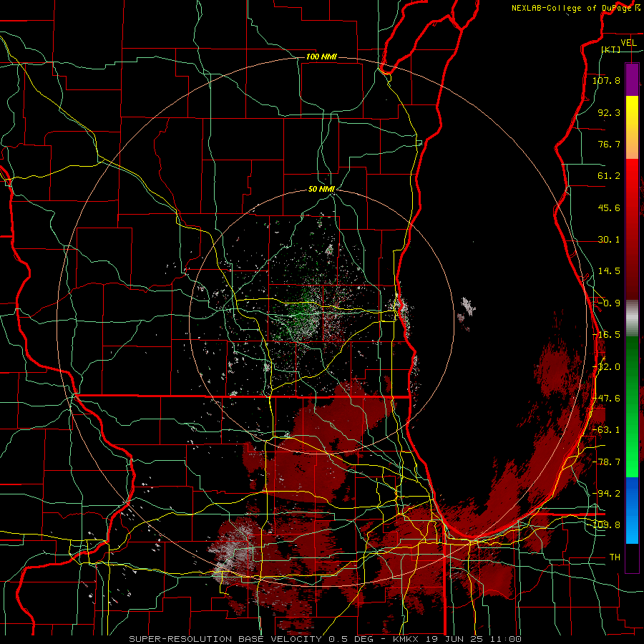The image size is (644, 644).
Task: Select the gray-white segment of the color bar
Action: tap(632, 318)
